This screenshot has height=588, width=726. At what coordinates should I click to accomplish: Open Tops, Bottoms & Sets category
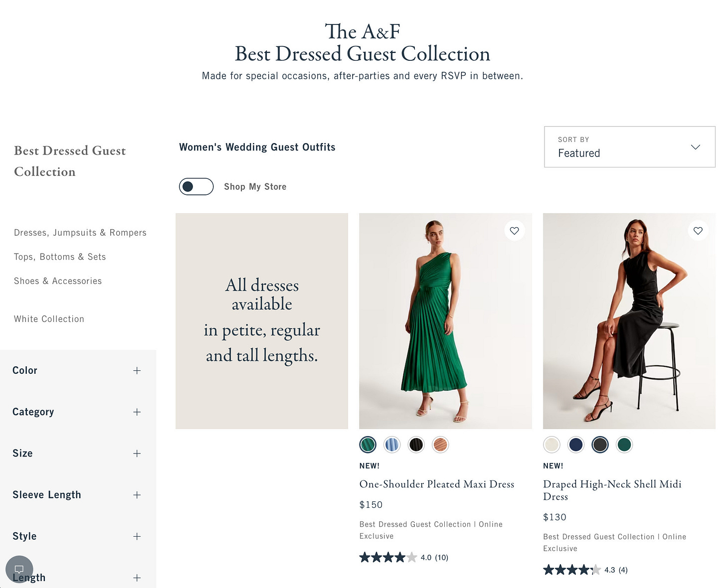[x=60, y=257]
